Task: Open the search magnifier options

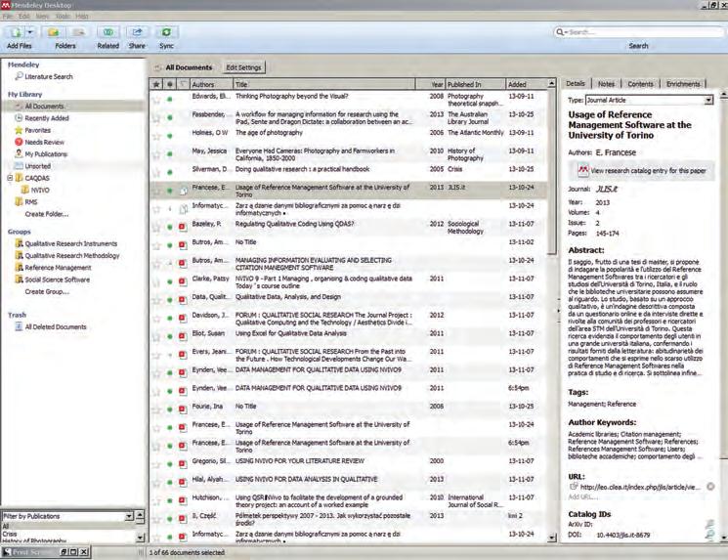Action: 560,32
